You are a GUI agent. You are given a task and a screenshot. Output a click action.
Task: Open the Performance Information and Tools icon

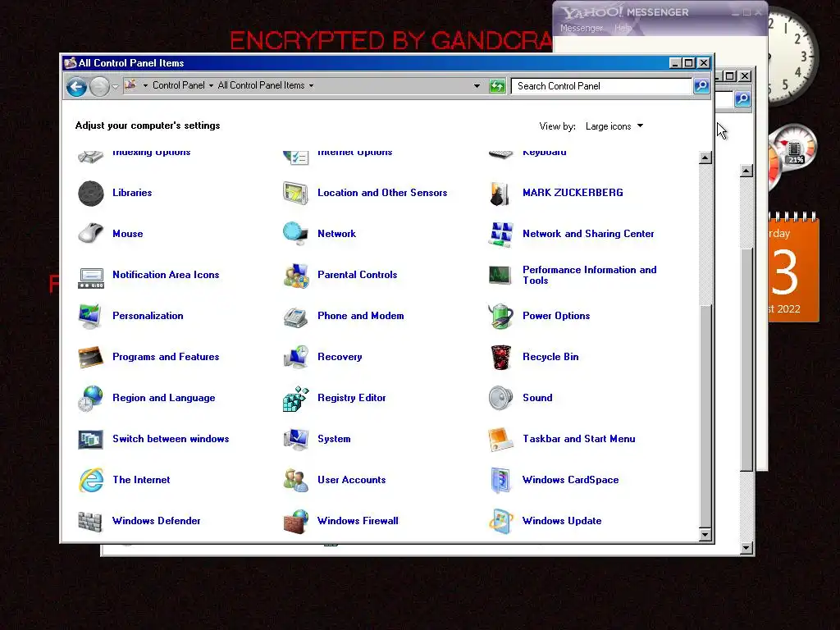click(500, 276)
